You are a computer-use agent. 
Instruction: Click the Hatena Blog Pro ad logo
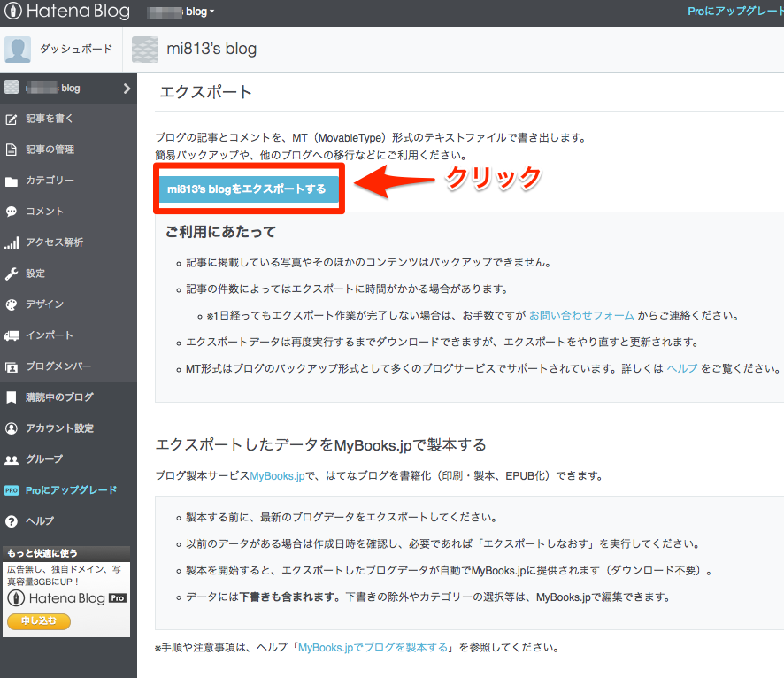pos(66,598)
